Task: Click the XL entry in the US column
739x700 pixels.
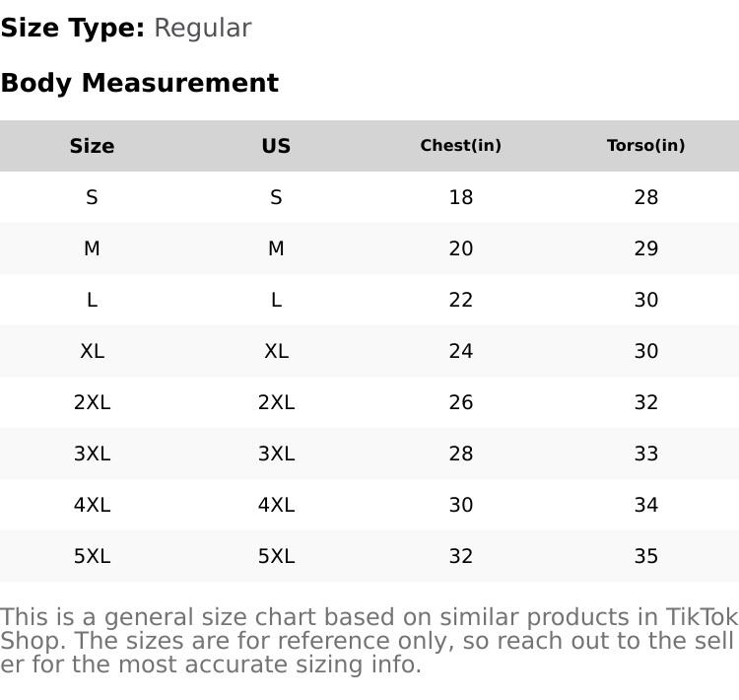Action: tap(276, 351)
